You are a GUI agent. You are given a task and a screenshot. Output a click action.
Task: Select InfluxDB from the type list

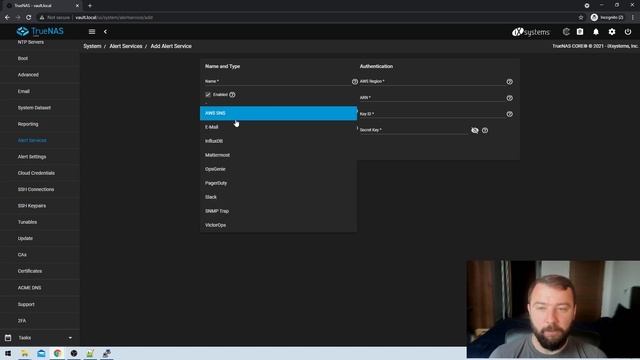(x=278, y=141)
